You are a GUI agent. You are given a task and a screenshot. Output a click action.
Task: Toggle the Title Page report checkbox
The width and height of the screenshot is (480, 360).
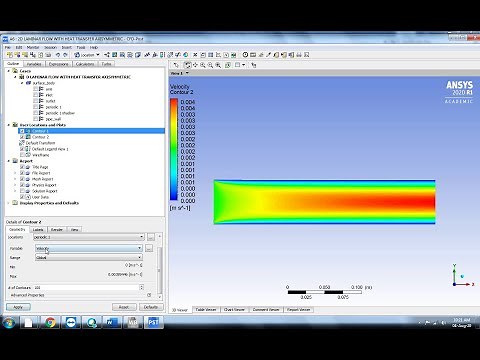click(x=22, y=167)
